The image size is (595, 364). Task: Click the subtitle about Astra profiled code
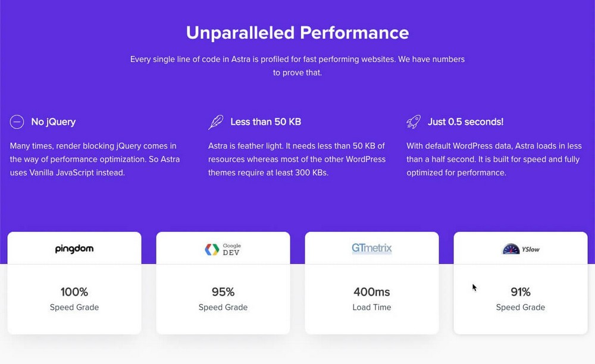tap(297, 65)
